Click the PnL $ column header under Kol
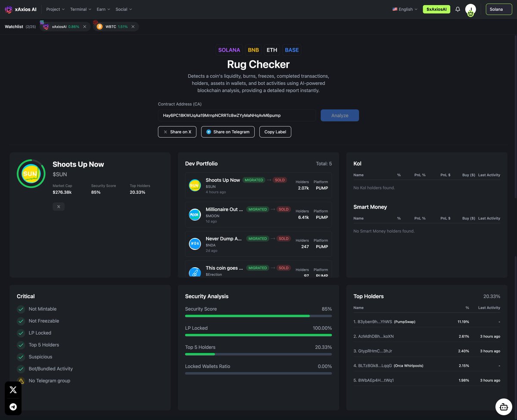Screen dimensions: 517x420 (x=445, y=175)
